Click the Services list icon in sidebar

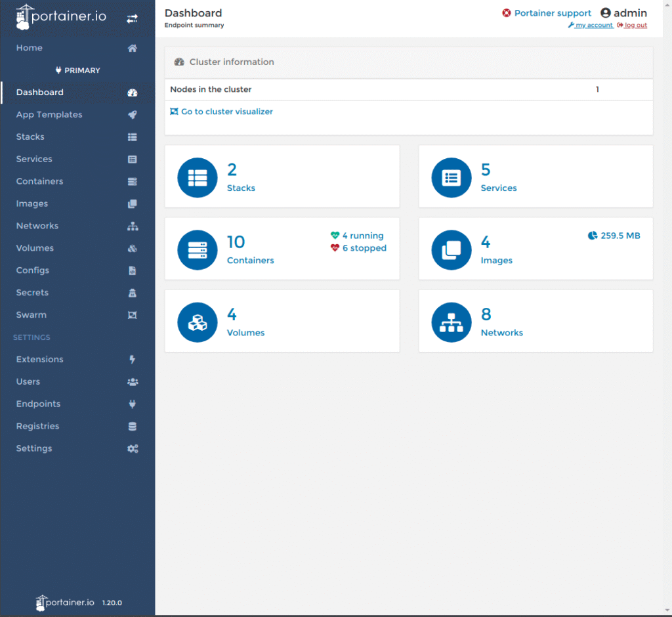pyautogui.click(x=133, y=160)
